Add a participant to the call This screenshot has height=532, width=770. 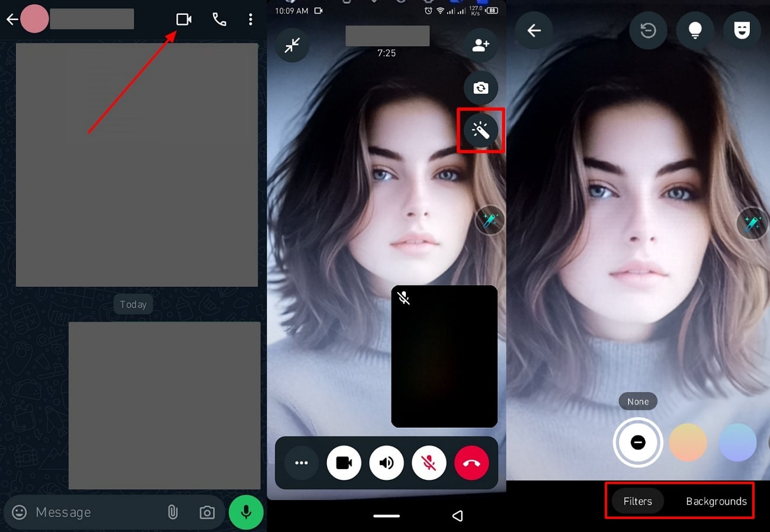click(x=480, y=46)
